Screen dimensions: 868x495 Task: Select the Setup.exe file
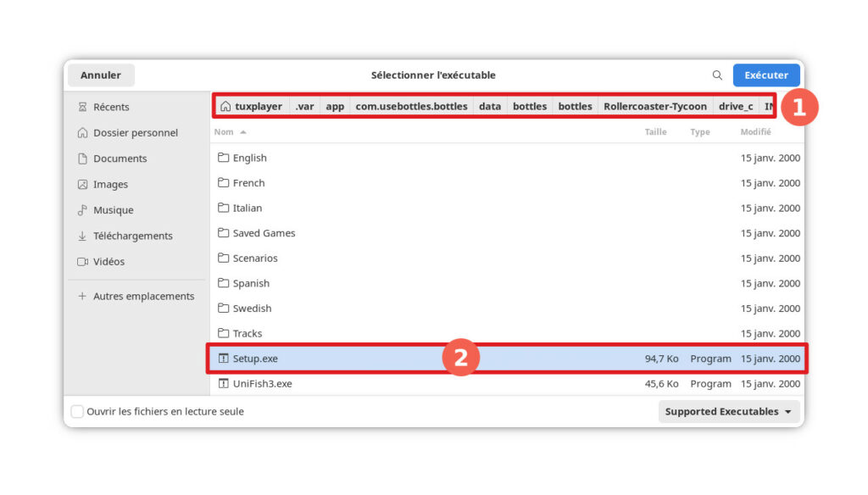(x=255, y=359)
